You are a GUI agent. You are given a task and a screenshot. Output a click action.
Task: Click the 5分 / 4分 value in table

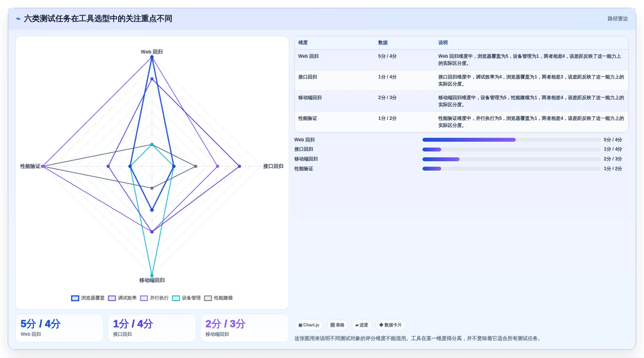click(x=387, y=56)
